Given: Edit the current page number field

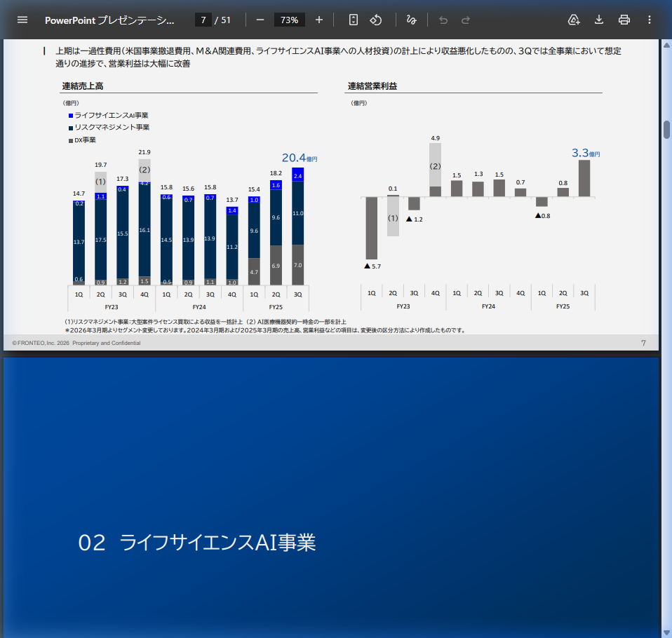Looking at the screenshot, I should 203,20.
